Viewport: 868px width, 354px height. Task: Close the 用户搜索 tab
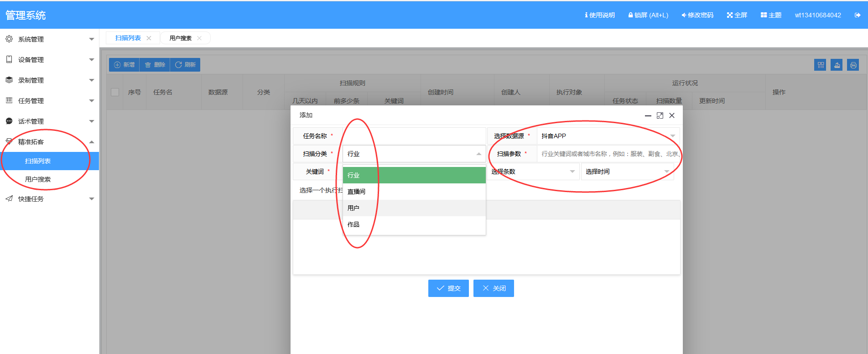coord(199,38)
